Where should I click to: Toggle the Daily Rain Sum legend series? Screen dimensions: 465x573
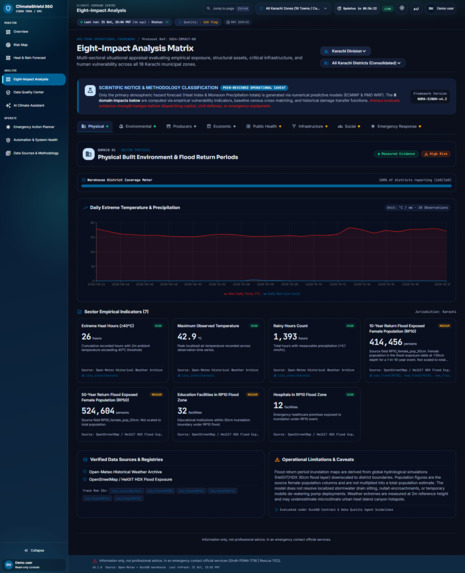[281, 294]
